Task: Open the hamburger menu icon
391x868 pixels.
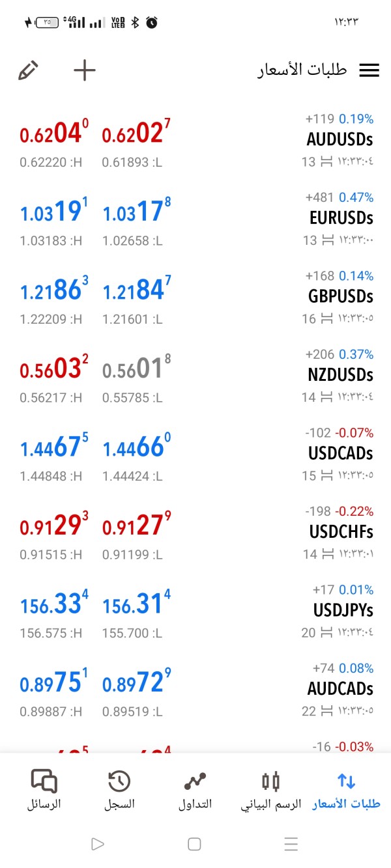Action: (x=369, y=70)
